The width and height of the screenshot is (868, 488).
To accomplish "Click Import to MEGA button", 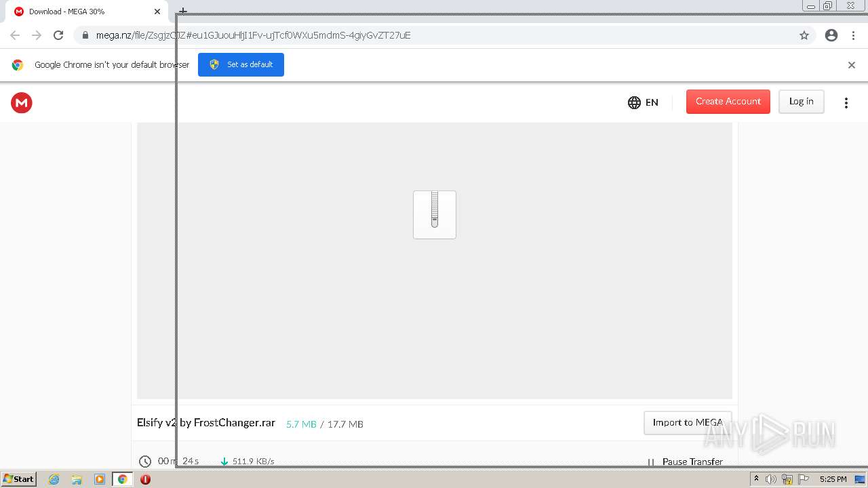I will click(x=688, y=422).
